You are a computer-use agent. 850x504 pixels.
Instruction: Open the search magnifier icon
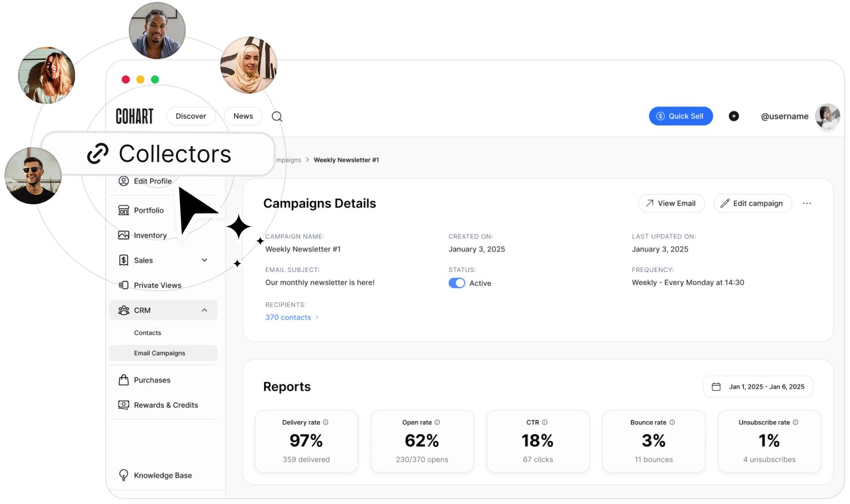277,116
